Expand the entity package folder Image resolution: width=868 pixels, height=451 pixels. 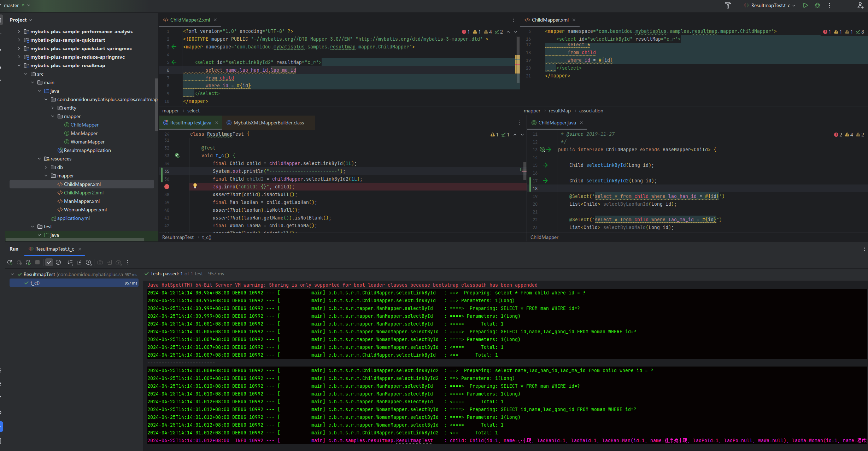pyautogui.click(x=53, y=108)
